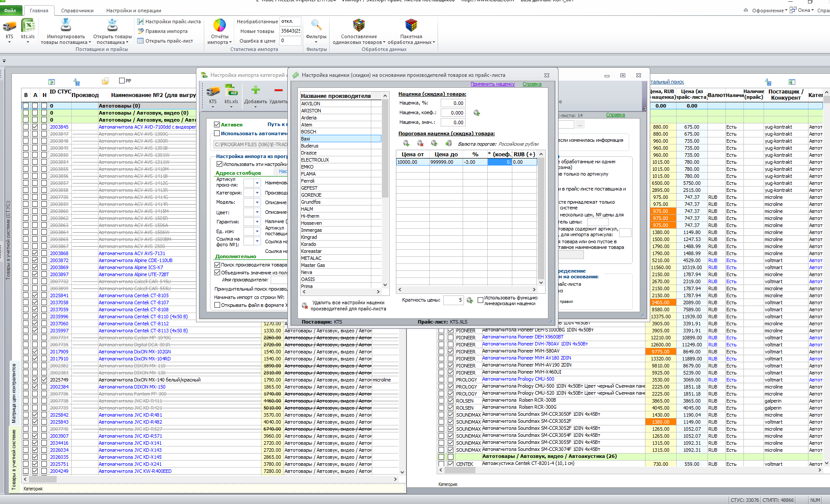830x504 pixels.
Task: Click the folder icon above the left grid
Action: pos(105,81)
